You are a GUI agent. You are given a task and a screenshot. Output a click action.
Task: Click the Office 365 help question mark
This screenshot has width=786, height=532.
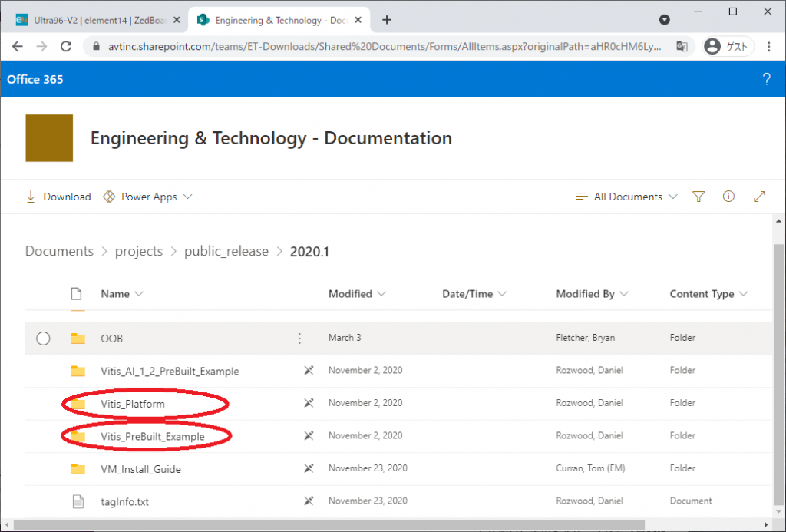(x=766, y=79)
